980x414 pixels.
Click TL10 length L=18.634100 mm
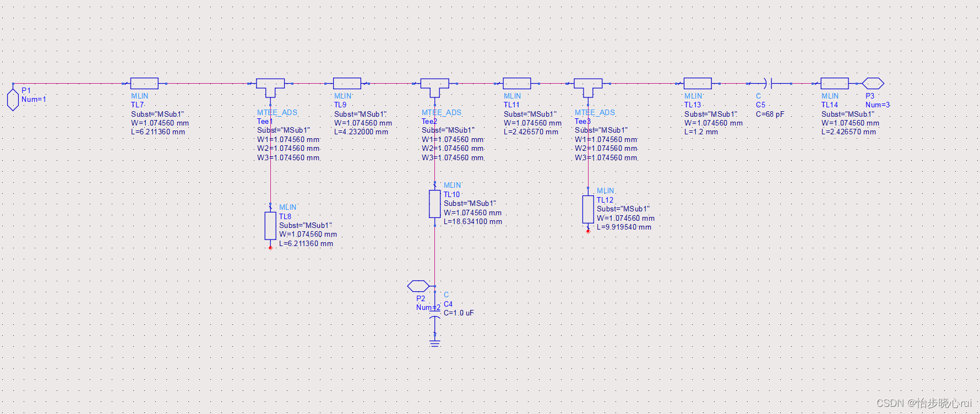pyautogui.click(x=473, y=221)
